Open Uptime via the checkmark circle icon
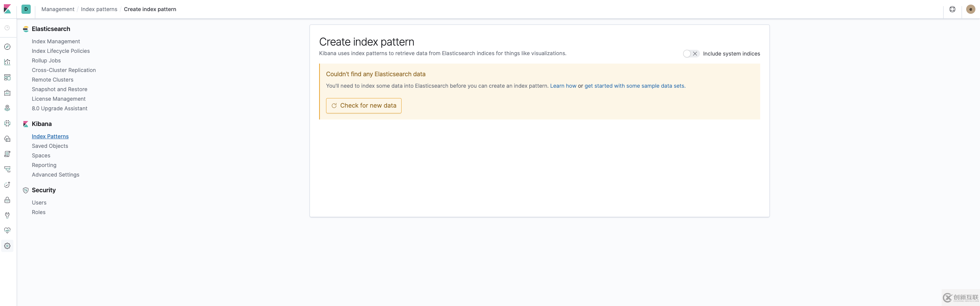The height and width of the screenshot is (306, 980). pyautogui.click(x=7, y=185)
